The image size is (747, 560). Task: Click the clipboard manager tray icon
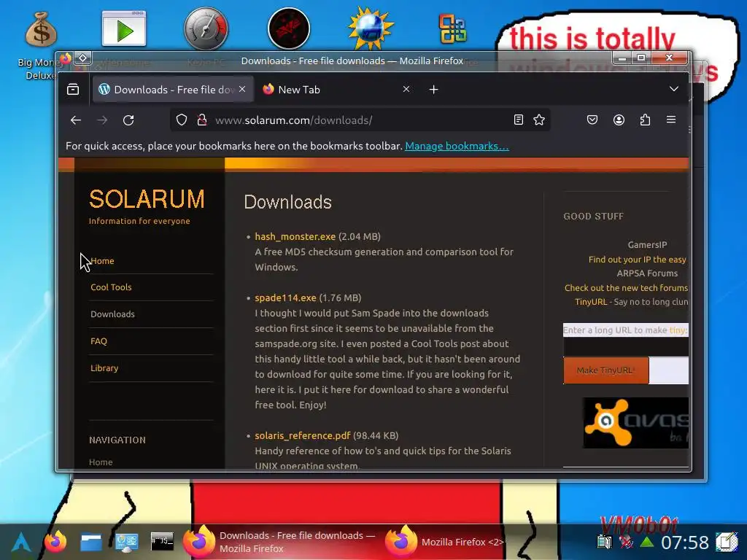[x=605, y=542]
